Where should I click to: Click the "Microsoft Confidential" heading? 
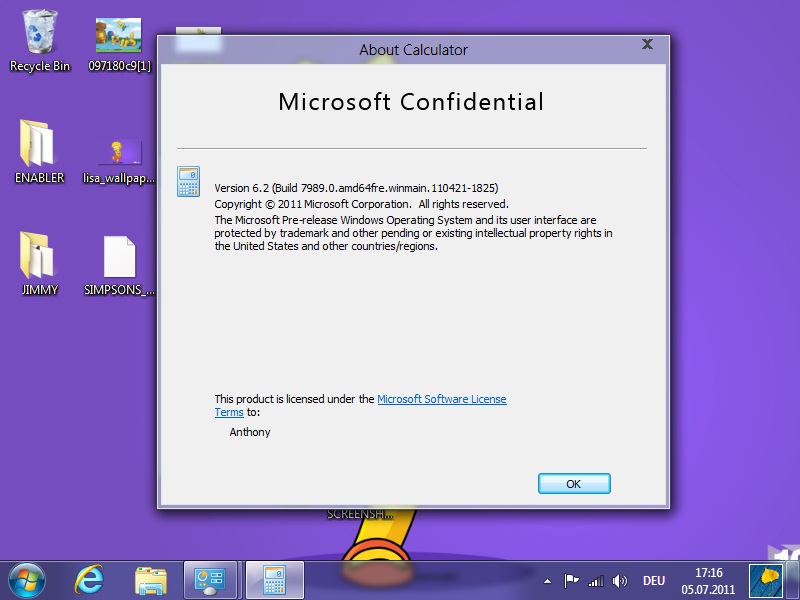(x=411, y=102)
